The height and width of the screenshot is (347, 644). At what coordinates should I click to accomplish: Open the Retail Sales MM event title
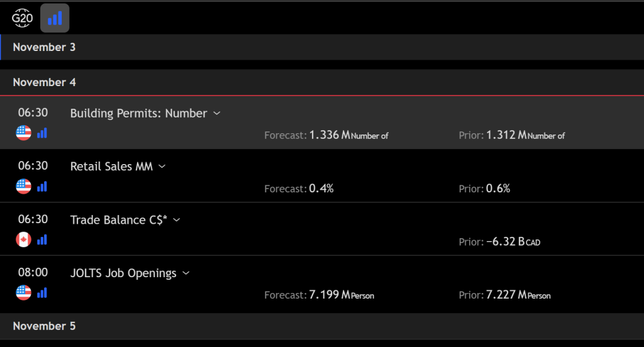point(111,167)
